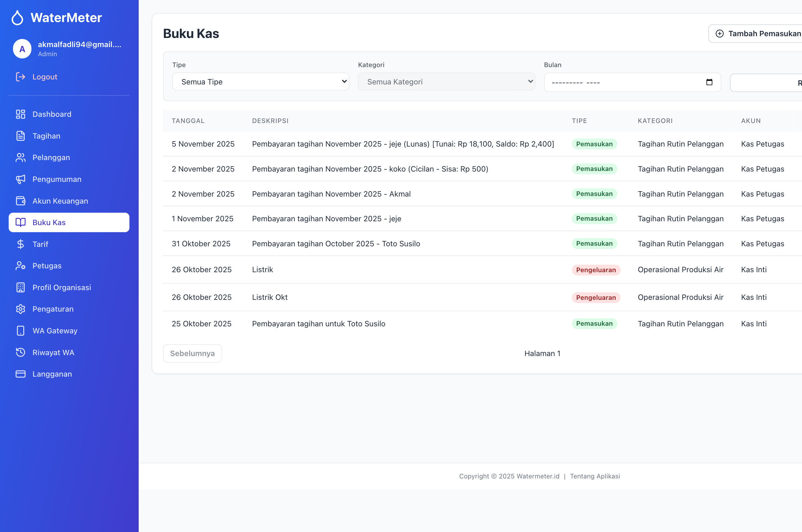Click the TANGGAL column header

coord(188,120)
